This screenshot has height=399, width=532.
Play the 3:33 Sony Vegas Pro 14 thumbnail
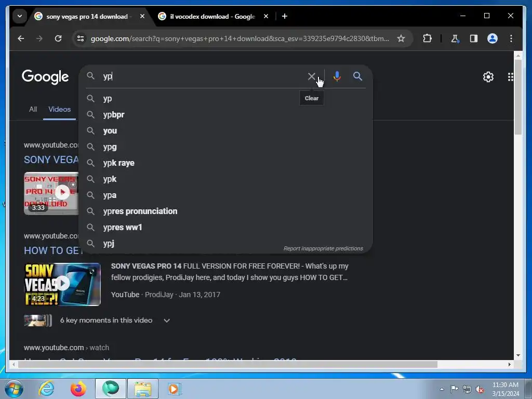[51, 193]
